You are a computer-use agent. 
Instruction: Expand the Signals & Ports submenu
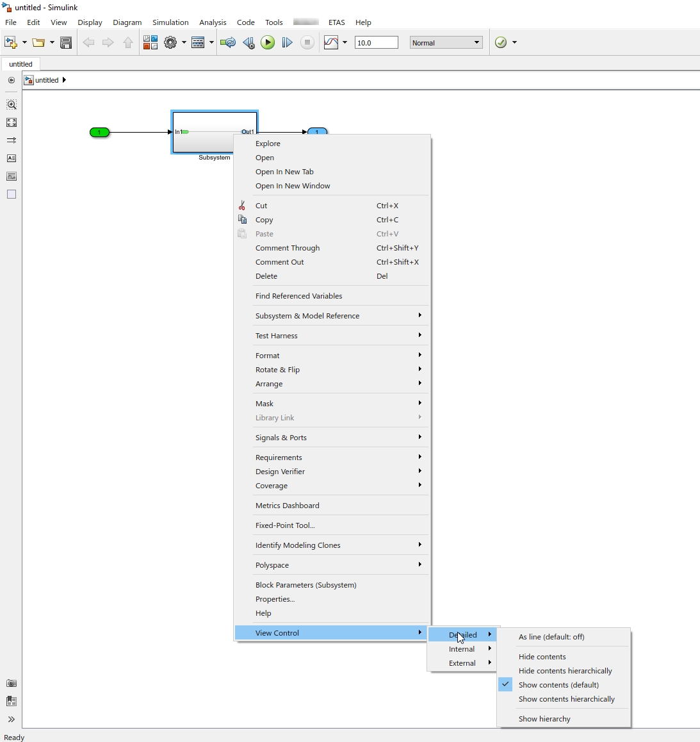coord(281,438)
